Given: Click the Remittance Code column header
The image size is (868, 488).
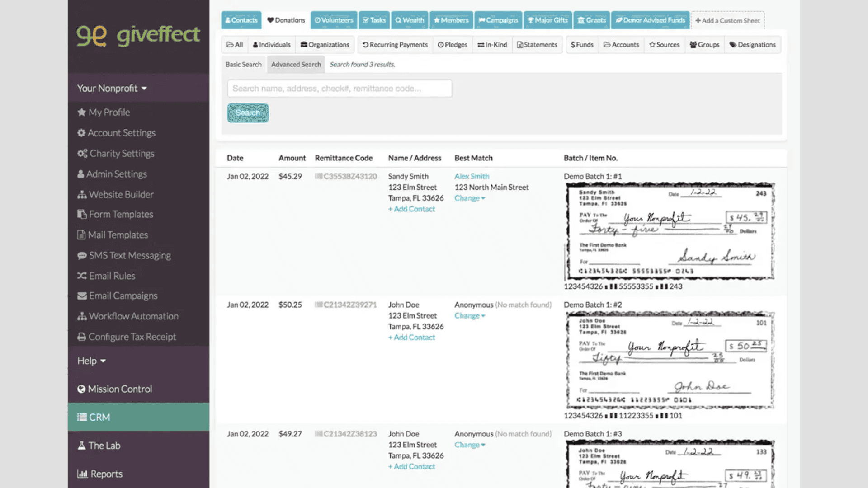Looking at the screenshot, I should click(x=344, y=158).
